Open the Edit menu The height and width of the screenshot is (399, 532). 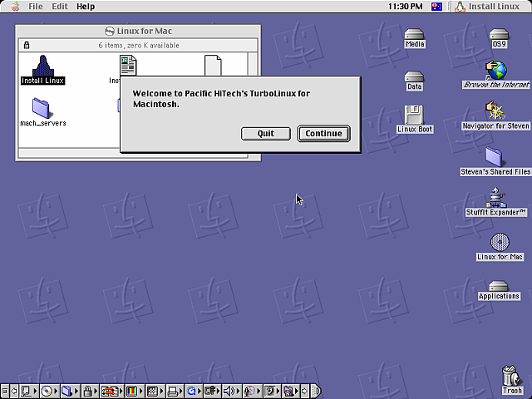pos(59,6)
